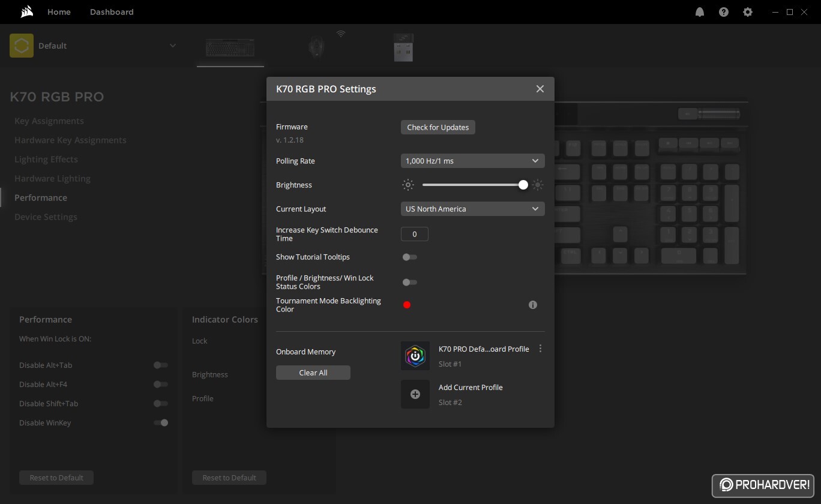Select Hardware Lighting in sidebar
Screen dimensions: 821x504
point(52,178)
